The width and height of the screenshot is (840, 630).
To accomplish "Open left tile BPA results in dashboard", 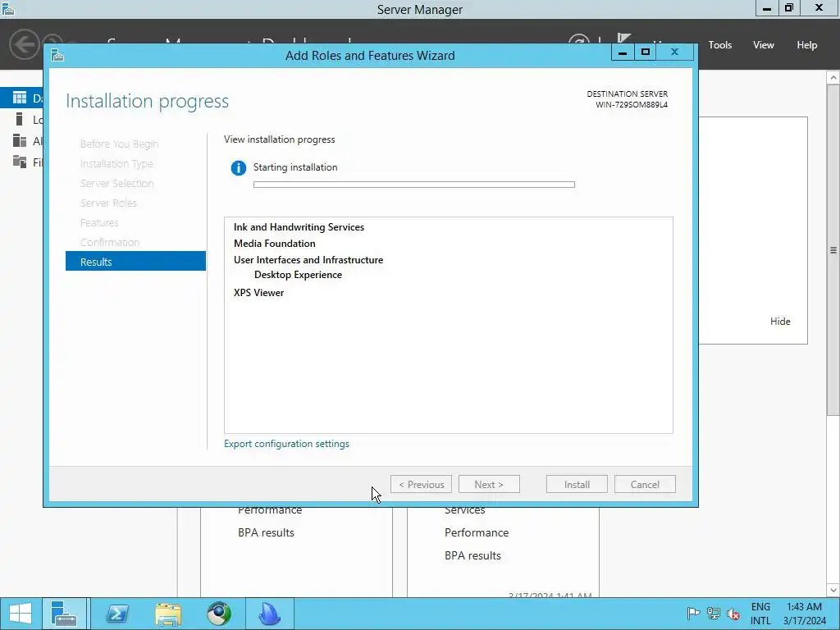I will click(267, 532).
